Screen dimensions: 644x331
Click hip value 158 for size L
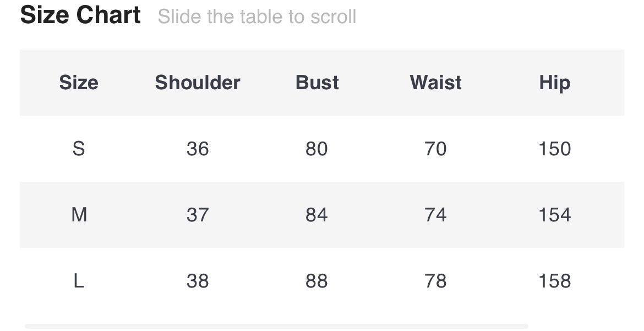point(554,281)
